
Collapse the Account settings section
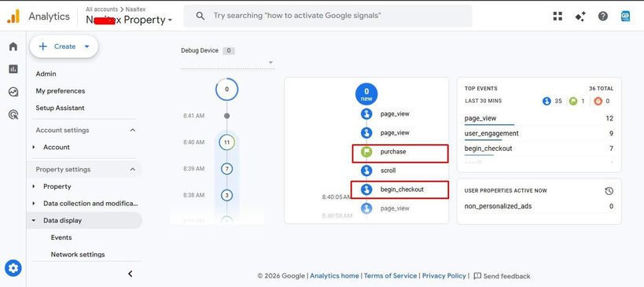pyautogui.click(x=132, y=131)
